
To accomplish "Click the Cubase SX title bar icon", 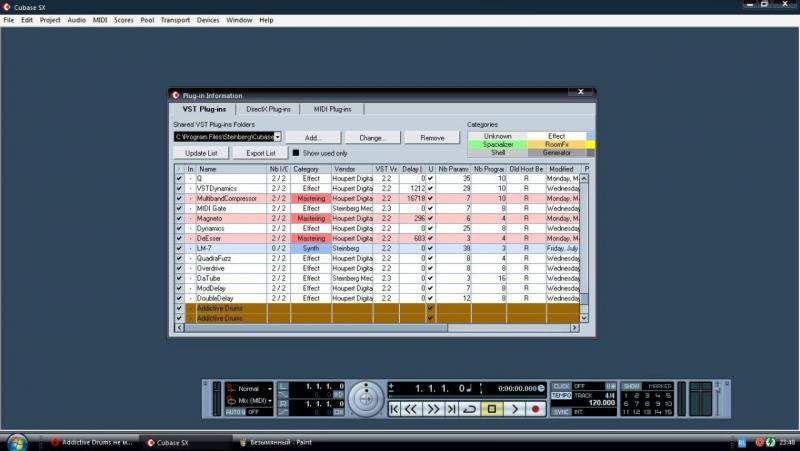I will (7, 7).
